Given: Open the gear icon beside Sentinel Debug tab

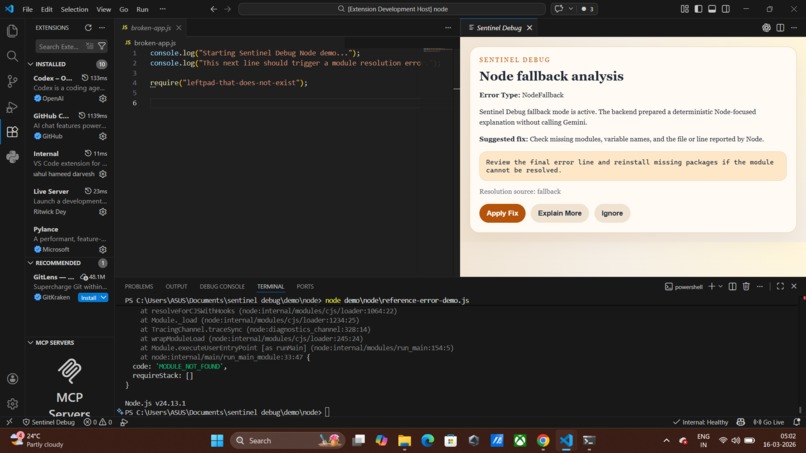Looking at the screenshot, I should [766, 28].
